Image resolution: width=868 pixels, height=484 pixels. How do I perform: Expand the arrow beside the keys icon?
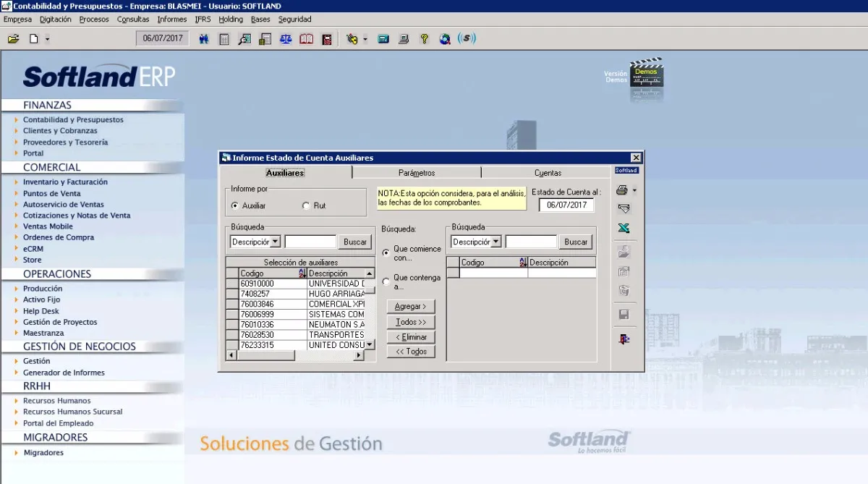365,39
